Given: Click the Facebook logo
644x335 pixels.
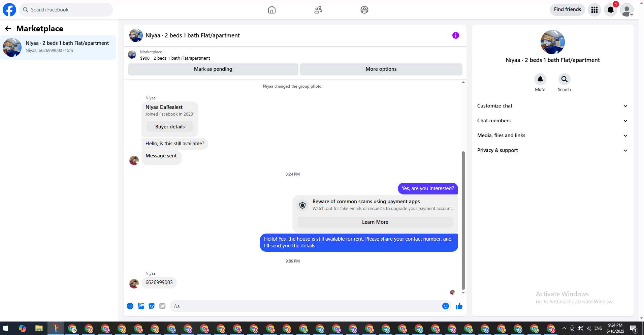Looking at the screenshot, I should [x=9, y=10].
